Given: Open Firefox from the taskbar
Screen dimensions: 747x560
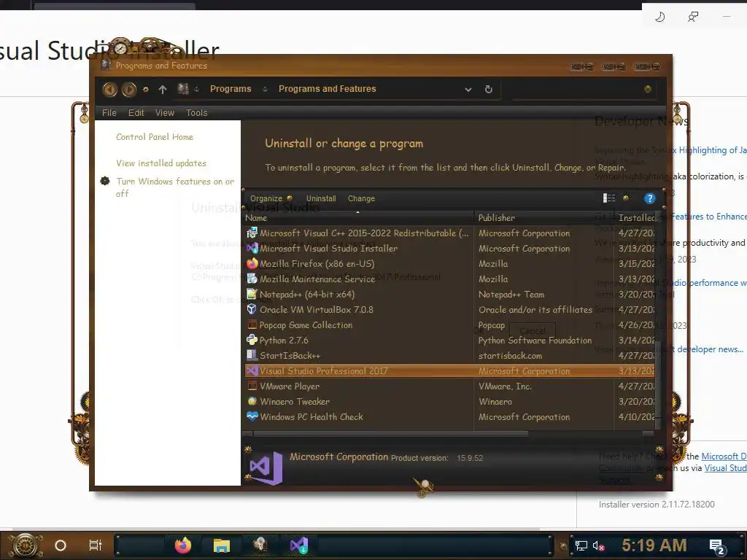Looking at the screenshot, I should point(183,545).
